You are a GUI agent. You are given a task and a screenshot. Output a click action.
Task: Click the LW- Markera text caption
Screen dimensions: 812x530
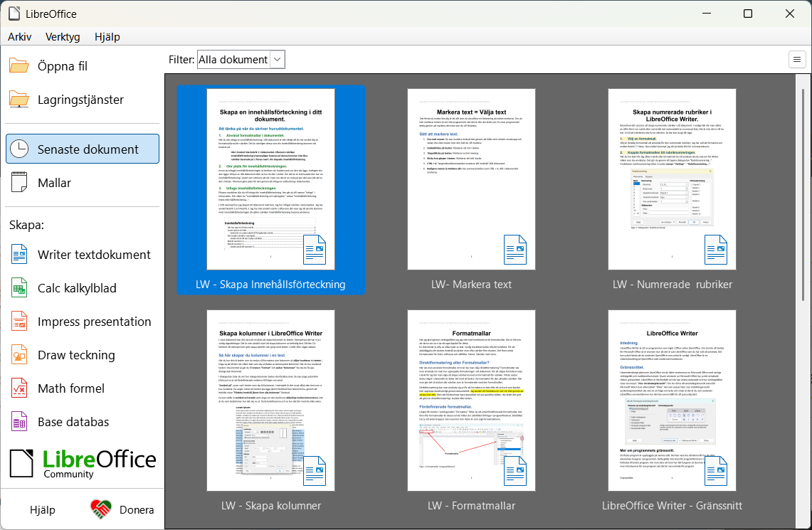(471, 284)
